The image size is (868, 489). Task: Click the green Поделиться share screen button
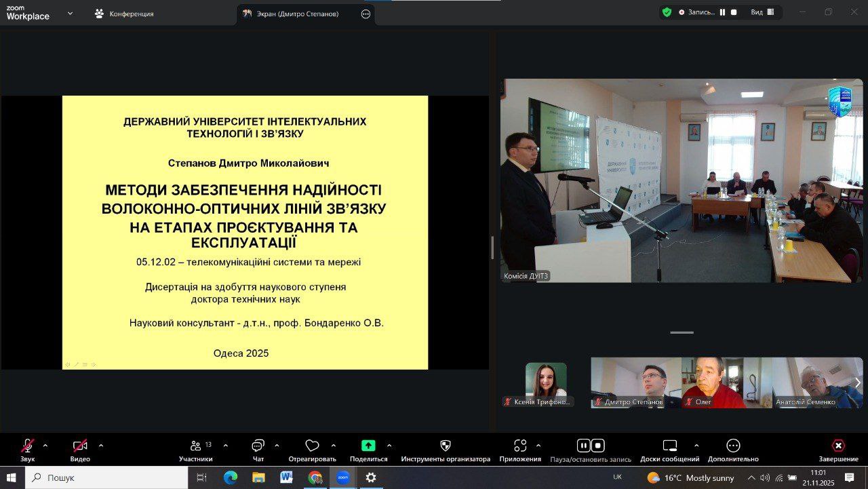[368, 446]
